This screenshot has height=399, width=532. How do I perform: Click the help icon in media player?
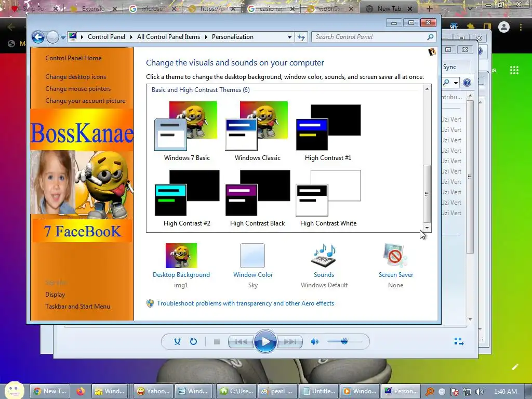[467, 83]
